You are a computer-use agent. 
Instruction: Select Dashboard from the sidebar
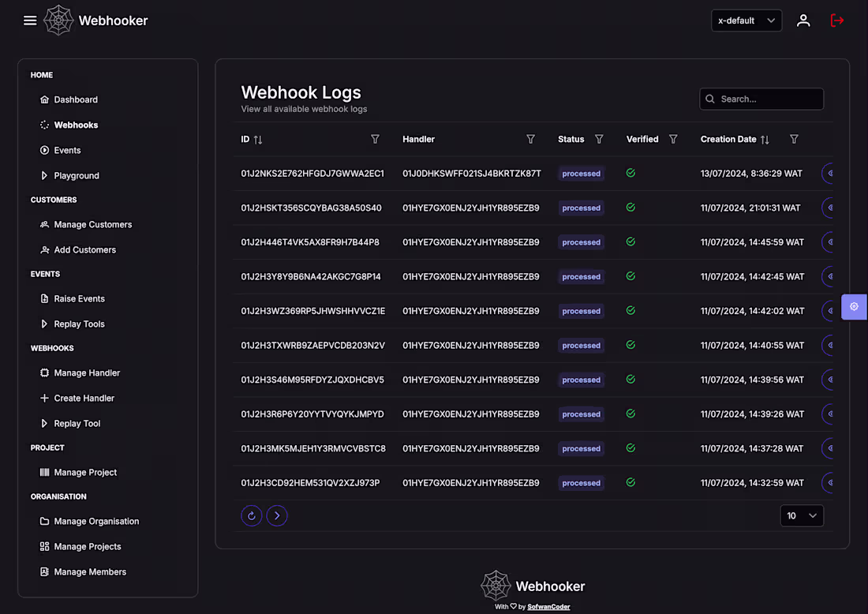click(x=76, y=99)
